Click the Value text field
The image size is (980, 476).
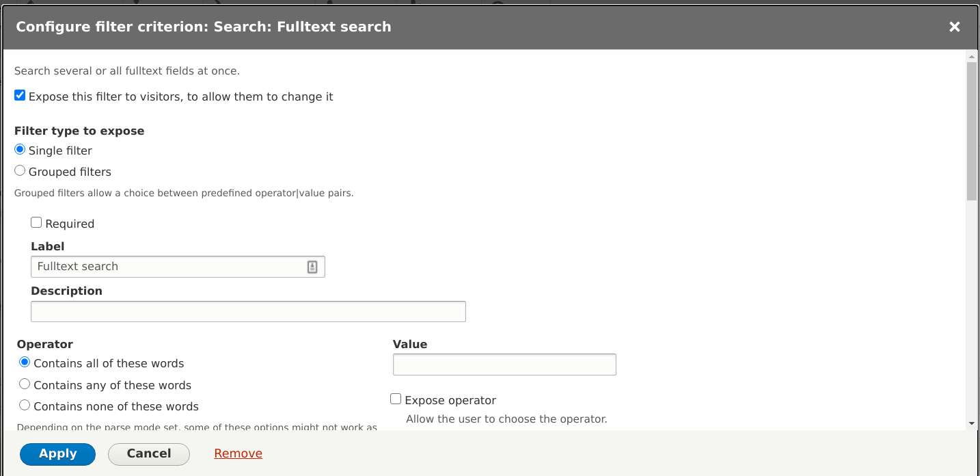click(x=504, y=365)
